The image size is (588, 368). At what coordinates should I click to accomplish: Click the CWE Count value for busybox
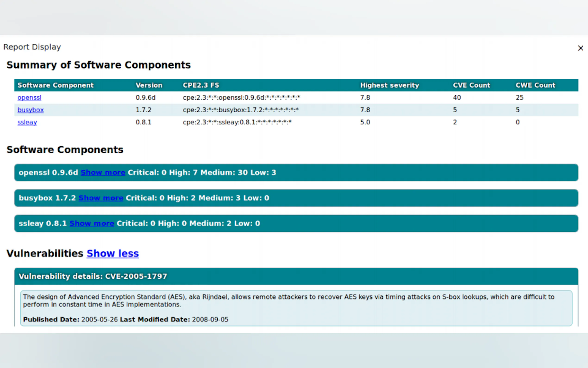(518, 110)
